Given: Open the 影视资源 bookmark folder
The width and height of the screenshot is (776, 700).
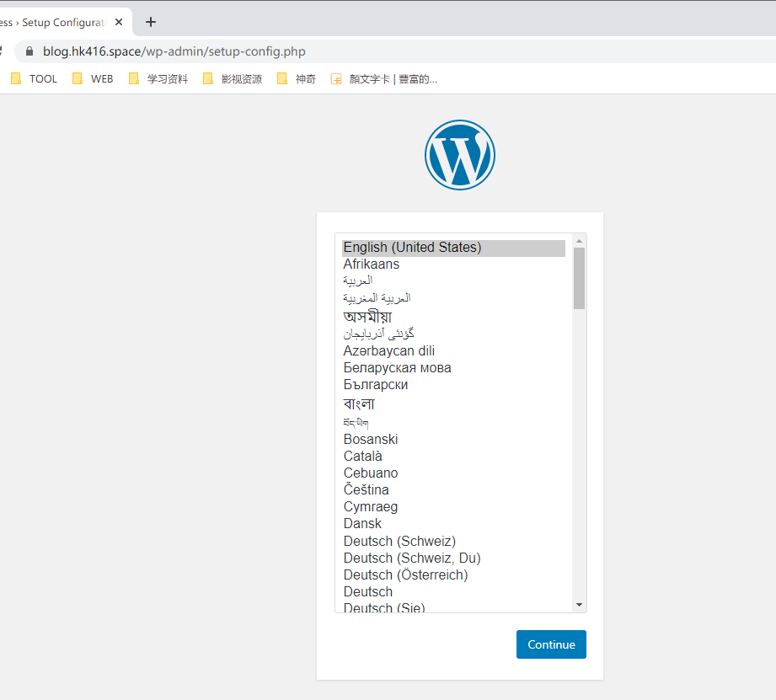Looking at the screenshot, I should pos(233,78).
